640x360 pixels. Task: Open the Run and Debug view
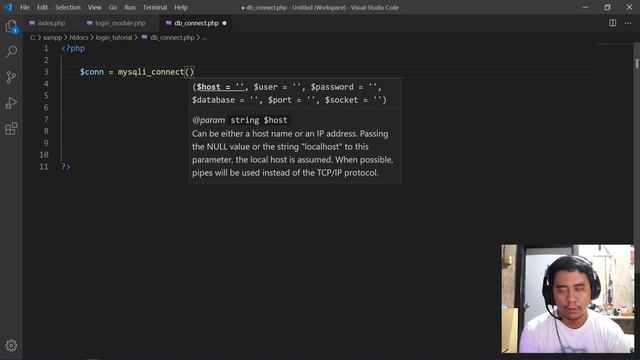click(x=11, y=103)
